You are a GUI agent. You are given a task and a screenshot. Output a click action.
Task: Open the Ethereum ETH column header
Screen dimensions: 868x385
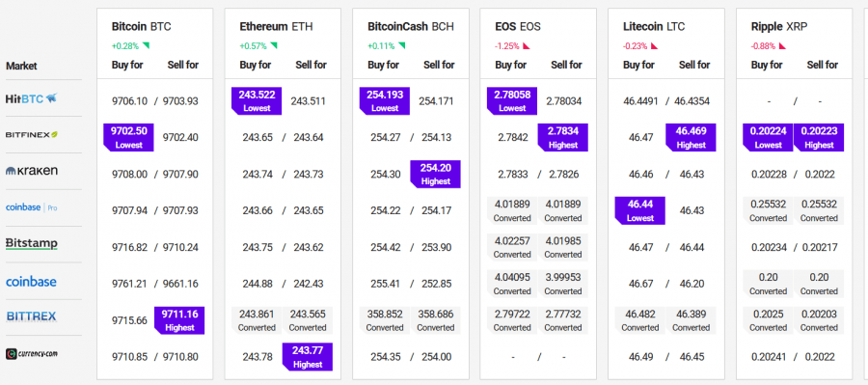[276, 26]
